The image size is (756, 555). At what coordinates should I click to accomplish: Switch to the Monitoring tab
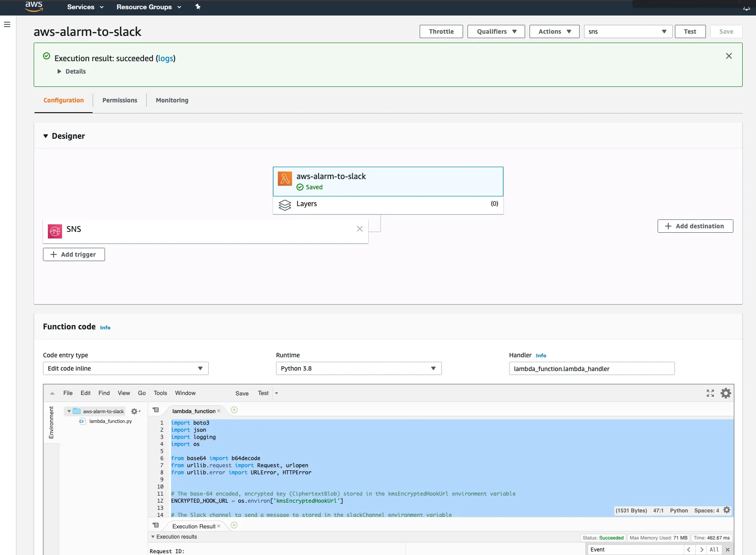pos(172,100)
